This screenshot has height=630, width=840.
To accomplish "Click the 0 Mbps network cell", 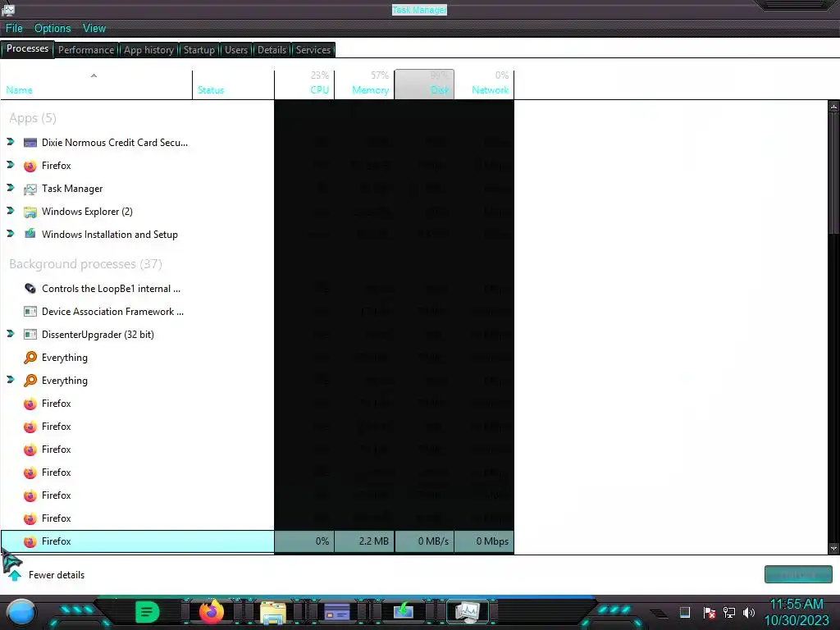I will 484,541.
